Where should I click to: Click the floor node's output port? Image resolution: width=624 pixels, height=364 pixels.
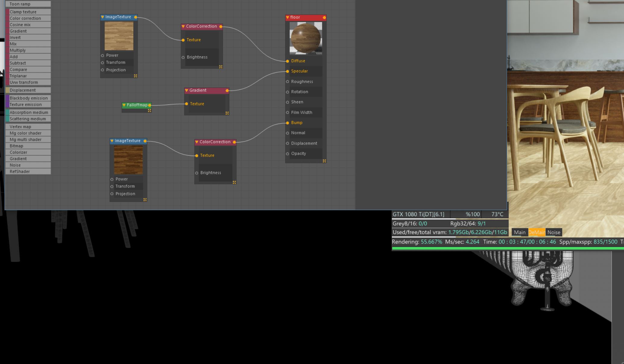point(324,17)
